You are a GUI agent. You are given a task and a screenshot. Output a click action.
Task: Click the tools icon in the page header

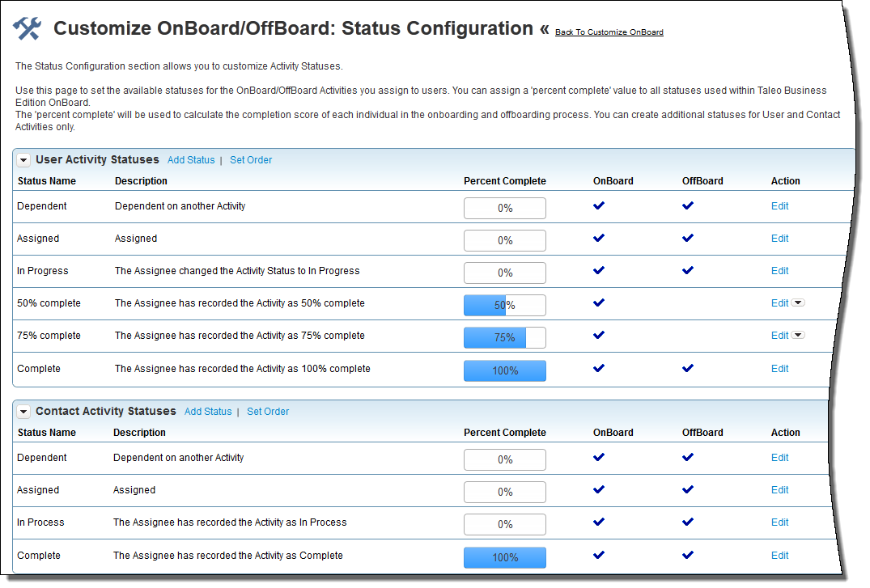[x=28, y=27]
